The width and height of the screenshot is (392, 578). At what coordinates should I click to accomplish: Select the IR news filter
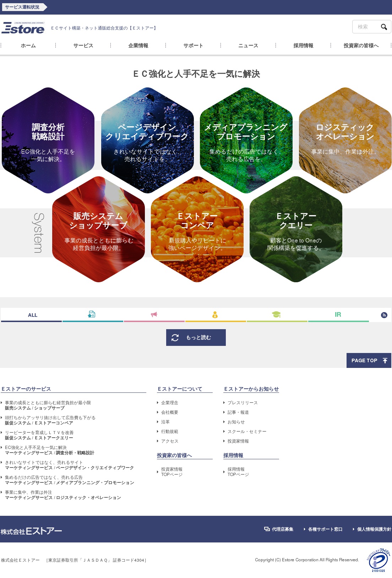pyautogui.click(x=338, y=315)
